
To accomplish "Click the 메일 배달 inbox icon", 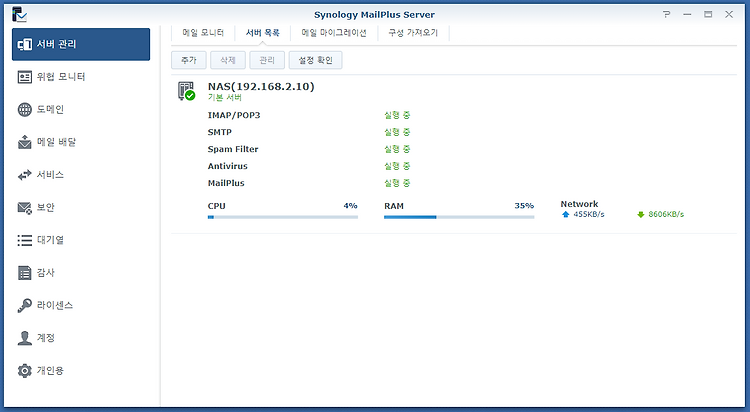I will [x=25, y=142].
